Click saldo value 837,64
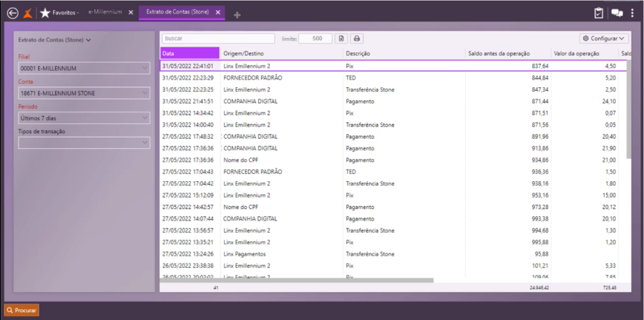Screen dimensions: 644x320 click(x=540, y=66)
